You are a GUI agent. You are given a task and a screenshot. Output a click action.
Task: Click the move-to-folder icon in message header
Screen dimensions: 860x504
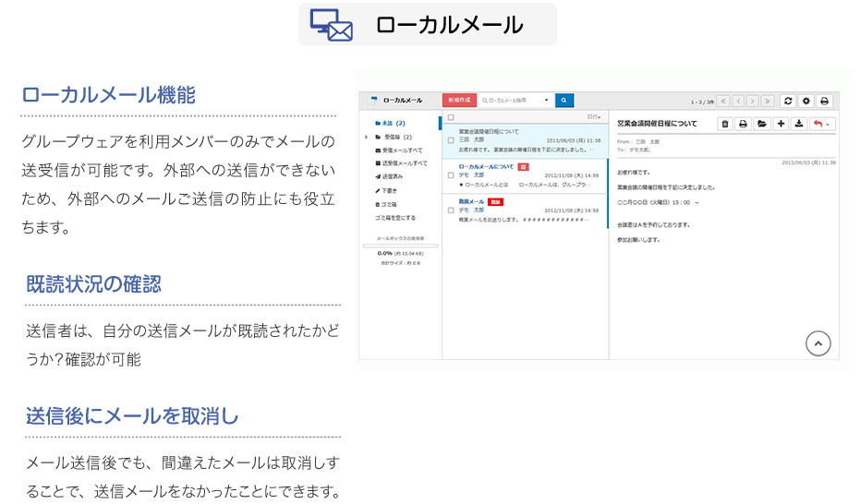pos(762,124)
